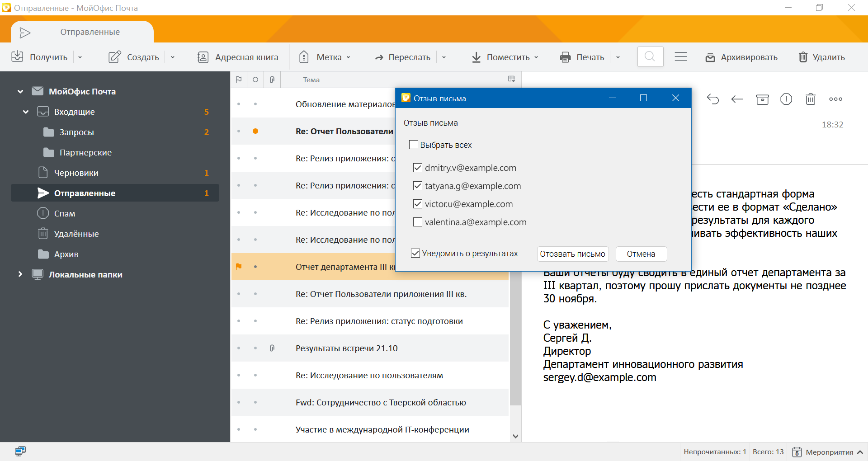Uncheck Уведомить о результатах option
This screenshot has height=461, width=868.
pos(415,253)
